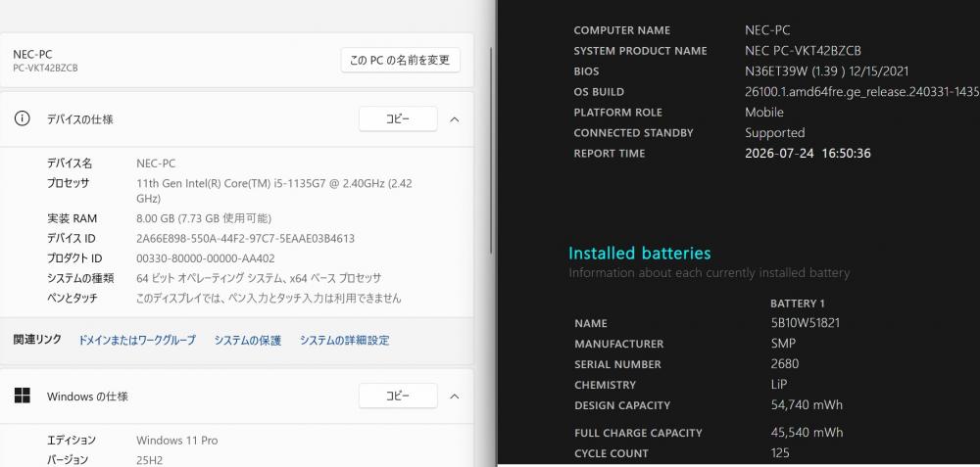
Task: Select CYCLE COUNT value 125
Action: [780, 453]
